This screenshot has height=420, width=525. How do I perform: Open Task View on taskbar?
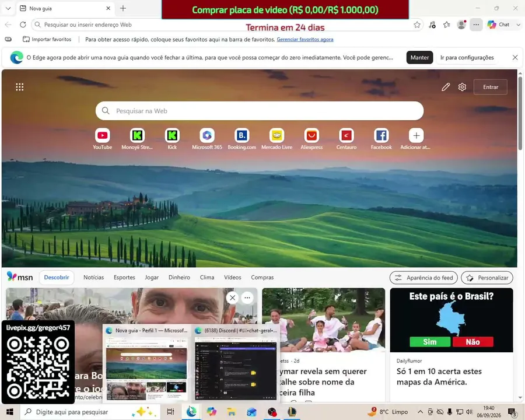(x=170, y=412)
